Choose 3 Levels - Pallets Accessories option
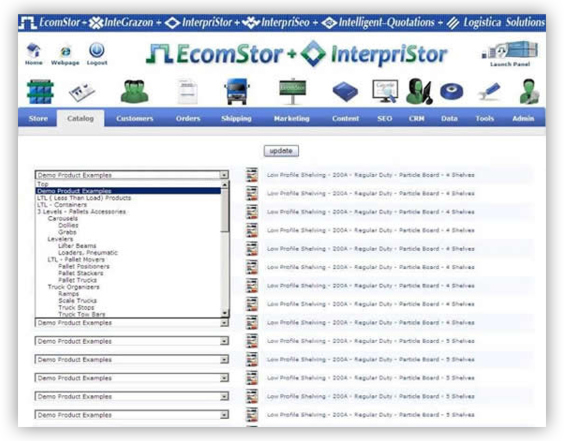Viewport: 564px width, 441px height. (x=128, y=212)
